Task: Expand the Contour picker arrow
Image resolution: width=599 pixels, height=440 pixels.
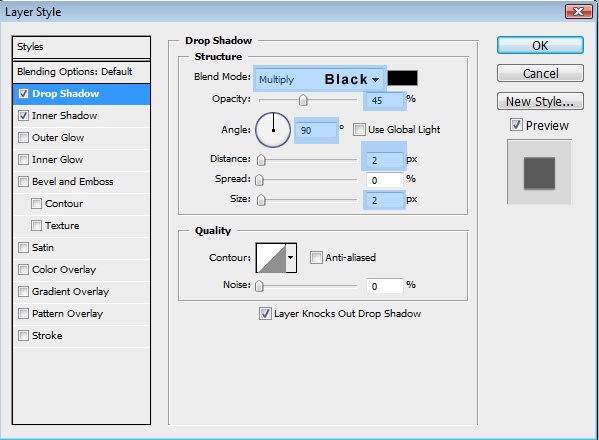Action: point(291,258)
